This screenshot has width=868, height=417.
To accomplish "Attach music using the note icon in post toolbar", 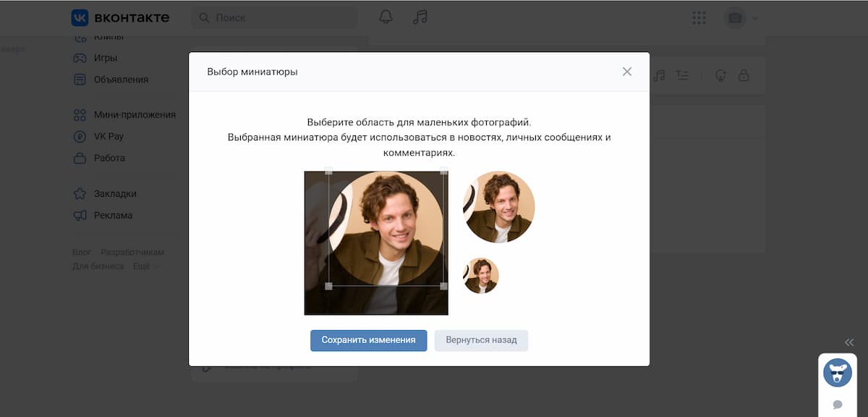I will point(659,75).
